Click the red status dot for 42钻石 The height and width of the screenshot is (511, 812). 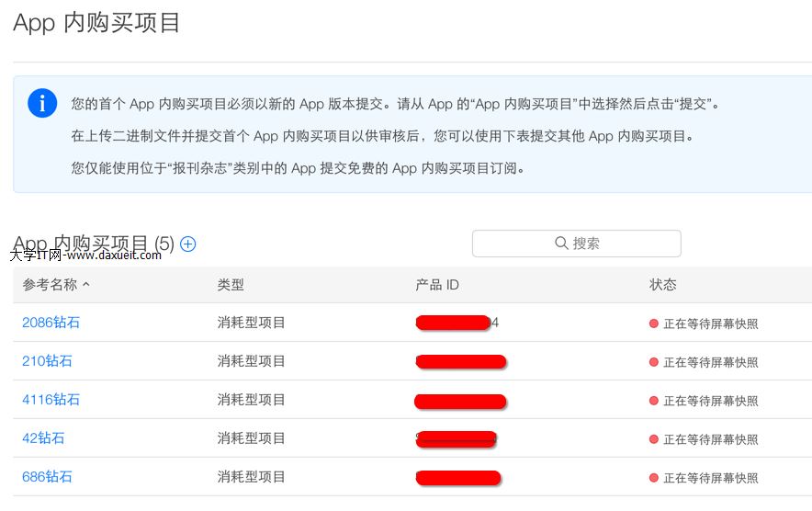tap(654, 439)
